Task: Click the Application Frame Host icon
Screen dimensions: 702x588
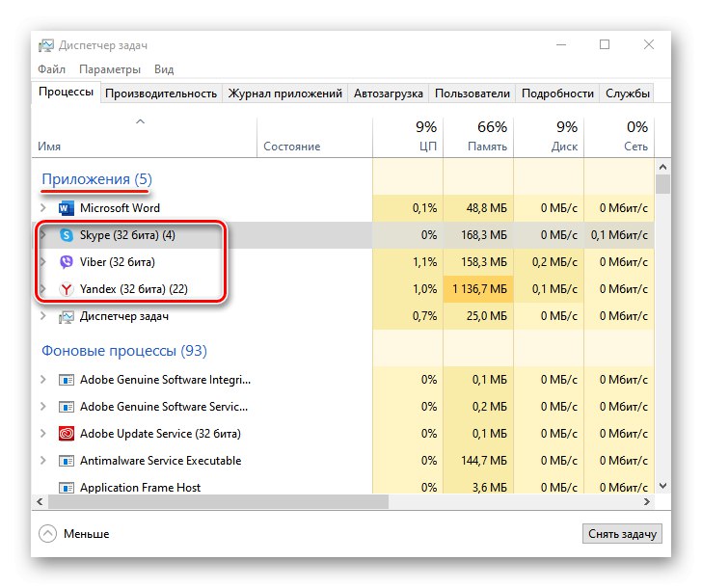Action: coord(67,488)
